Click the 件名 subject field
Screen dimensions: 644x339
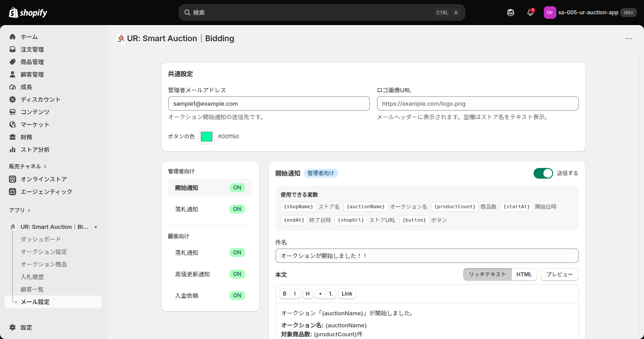point(427,256)
